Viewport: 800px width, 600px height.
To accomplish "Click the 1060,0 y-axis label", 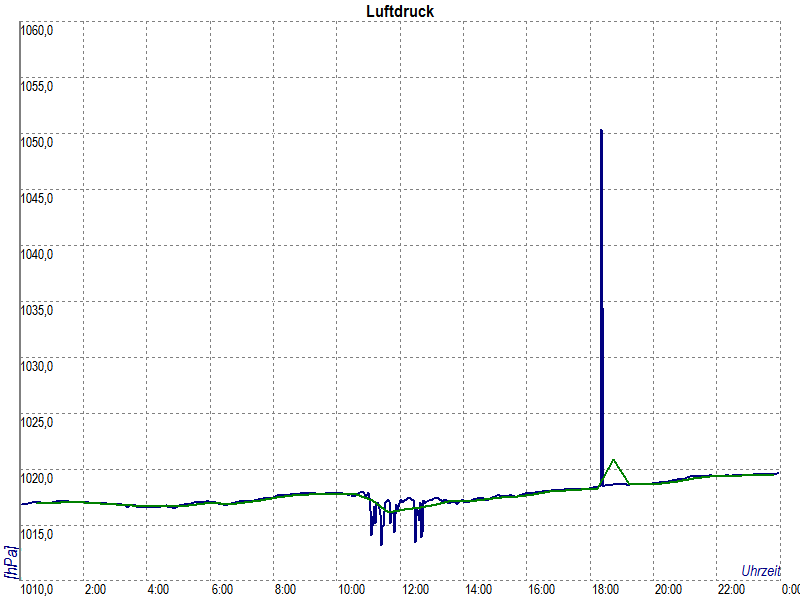I will pyautogui.click(x=36, y=31).
